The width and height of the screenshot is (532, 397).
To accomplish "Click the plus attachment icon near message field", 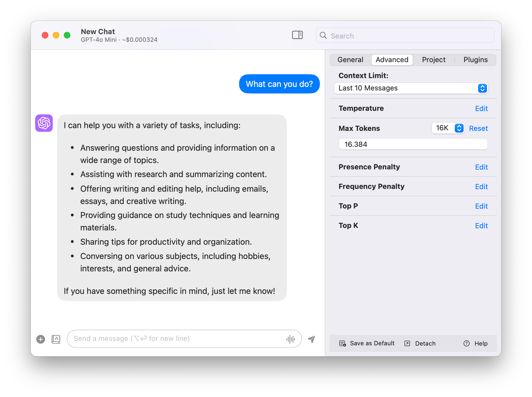I will pyautogui.click(x=40, y=339).
